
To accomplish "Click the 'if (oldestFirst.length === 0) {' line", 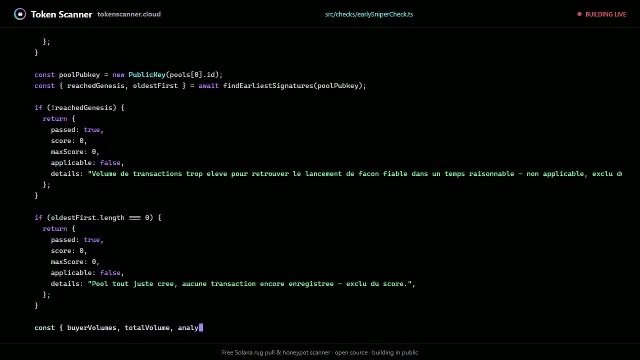I will click(98, 218).
